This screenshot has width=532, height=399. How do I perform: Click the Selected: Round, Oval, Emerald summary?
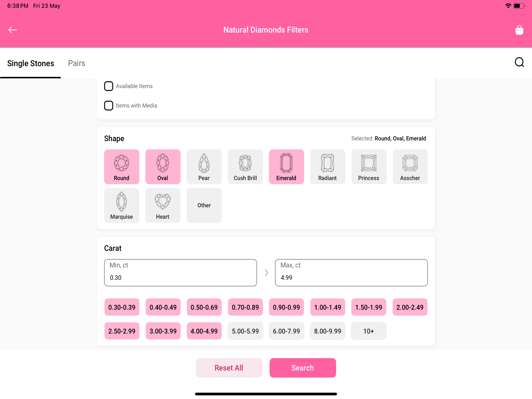pyautogui.click(x=388, y=138)
